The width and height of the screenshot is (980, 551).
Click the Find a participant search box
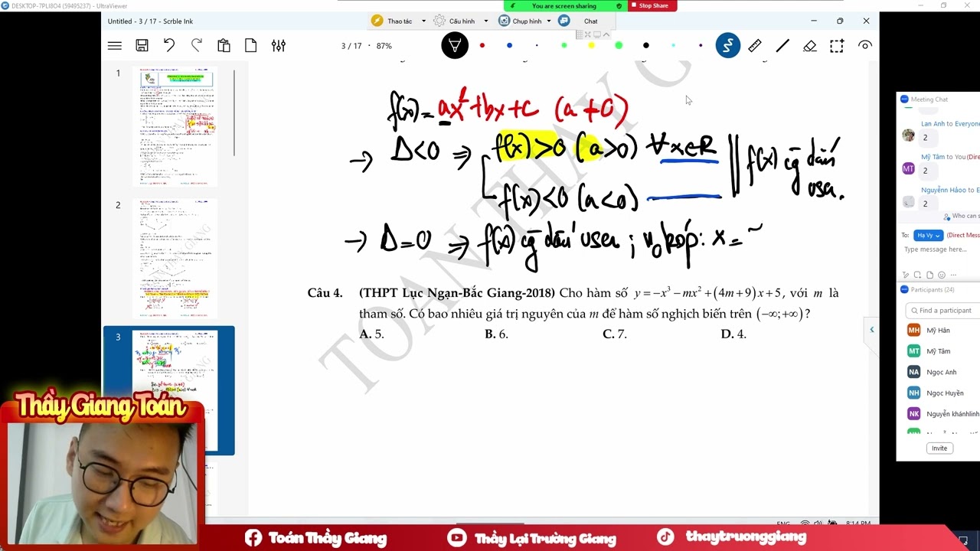click(x=942, y=311)
